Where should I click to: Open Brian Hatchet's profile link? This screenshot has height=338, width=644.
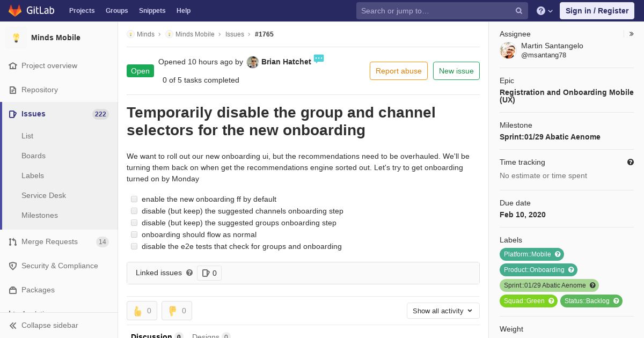coord(286,62)
